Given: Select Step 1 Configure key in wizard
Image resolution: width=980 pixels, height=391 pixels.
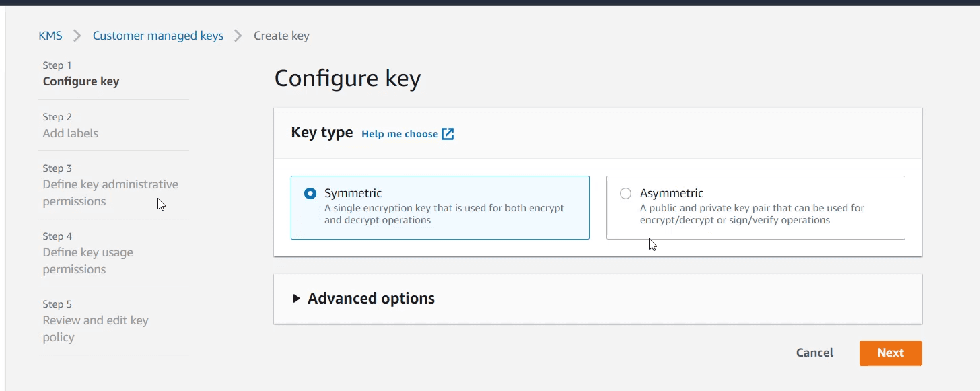Looking at the screenshot, I should (x=81, y=81).
